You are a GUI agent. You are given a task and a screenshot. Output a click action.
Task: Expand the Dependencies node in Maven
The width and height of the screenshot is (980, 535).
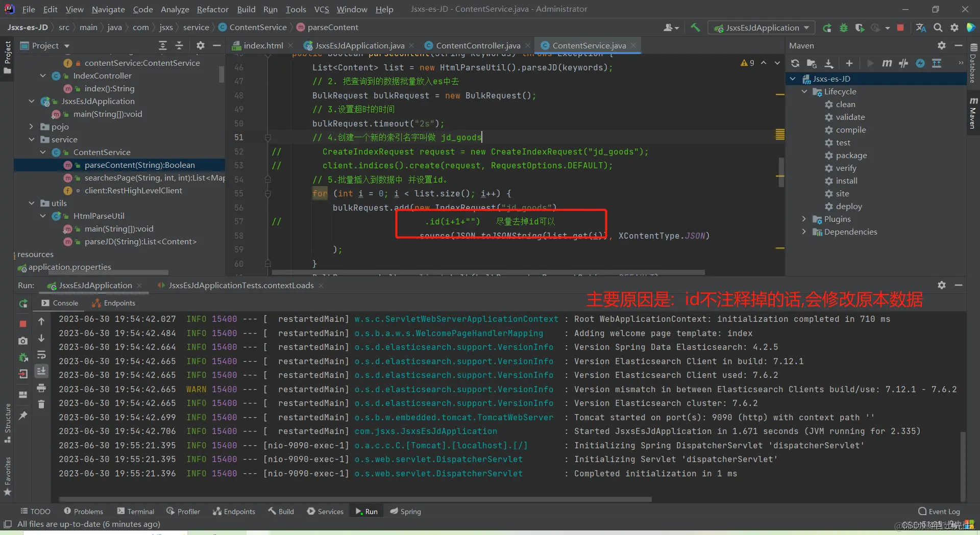point(804,232)
